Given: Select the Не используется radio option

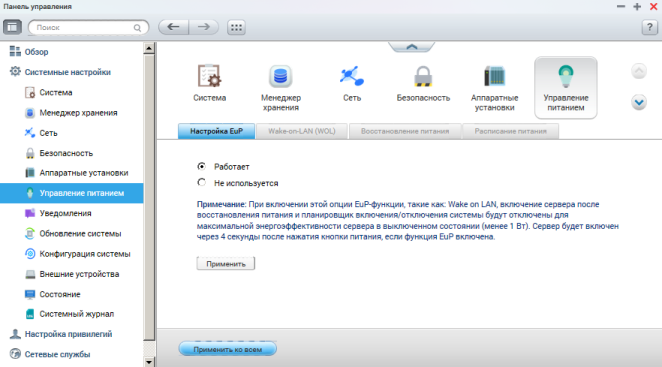Looking at the screenshot, I should coord(202,182).
